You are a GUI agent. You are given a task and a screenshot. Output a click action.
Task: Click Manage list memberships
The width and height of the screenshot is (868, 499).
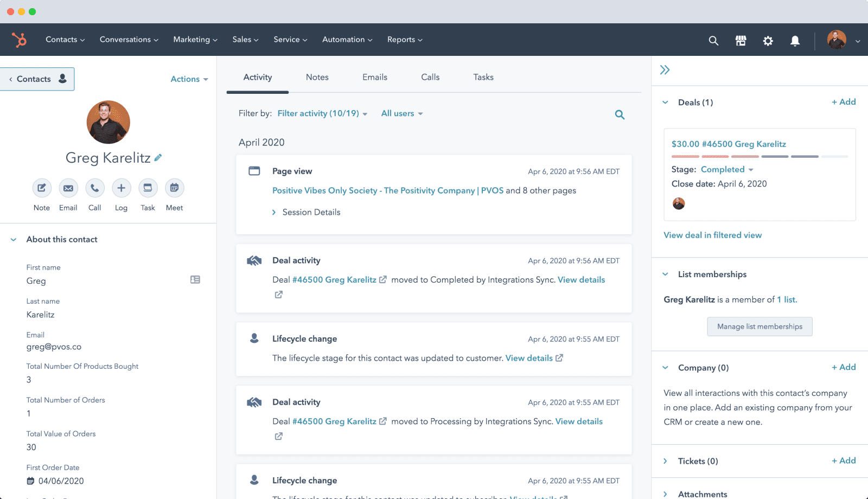point(759,326)
